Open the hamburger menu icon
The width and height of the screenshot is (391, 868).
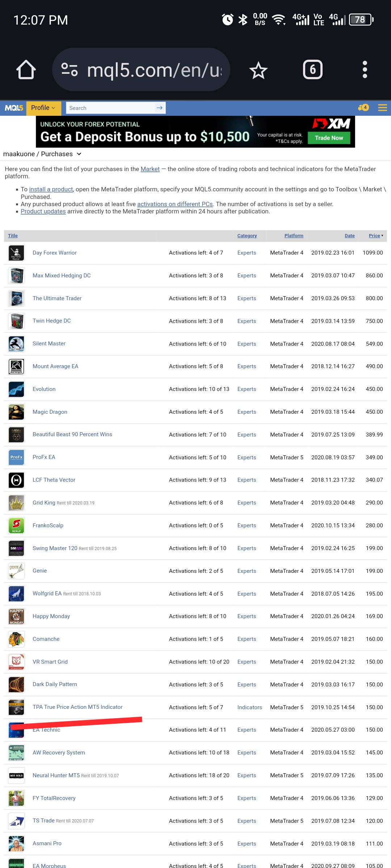[x=382, y=108]
